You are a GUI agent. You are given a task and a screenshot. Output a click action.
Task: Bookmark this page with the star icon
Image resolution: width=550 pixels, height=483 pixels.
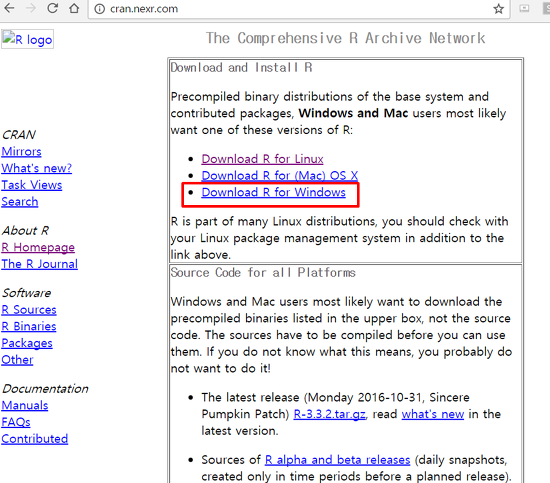pyautogui.click(x=498, y=9)
